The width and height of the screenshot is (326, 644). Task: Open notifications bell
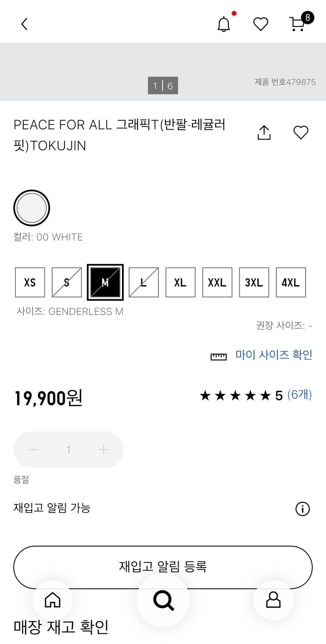pyautogui.click(x=223, y=24)
